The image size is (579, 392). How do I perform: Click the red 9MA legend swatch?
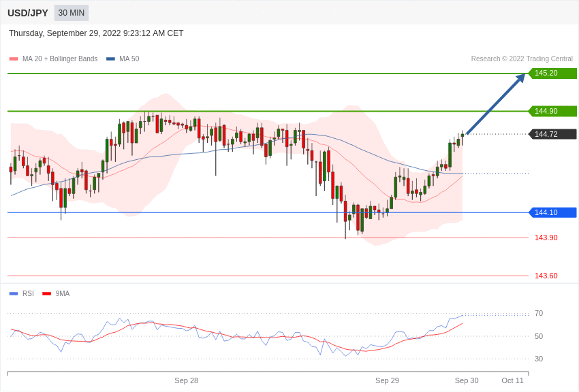(x=46, y=293)
